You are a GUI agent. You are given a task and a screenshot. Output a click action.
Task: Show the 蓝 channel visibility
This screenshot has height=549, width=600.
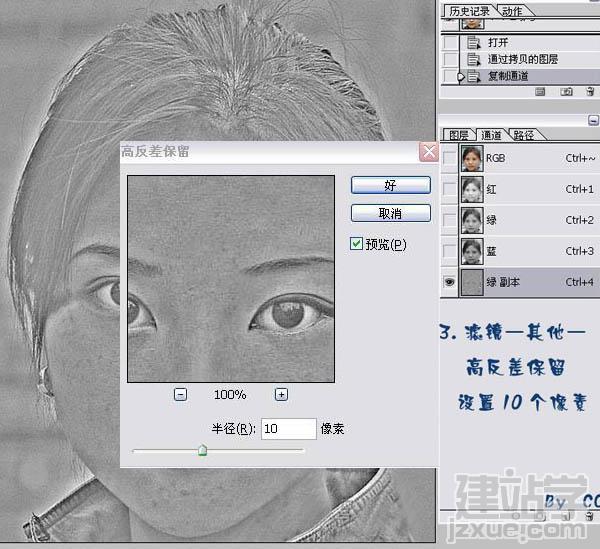[450, 251]
